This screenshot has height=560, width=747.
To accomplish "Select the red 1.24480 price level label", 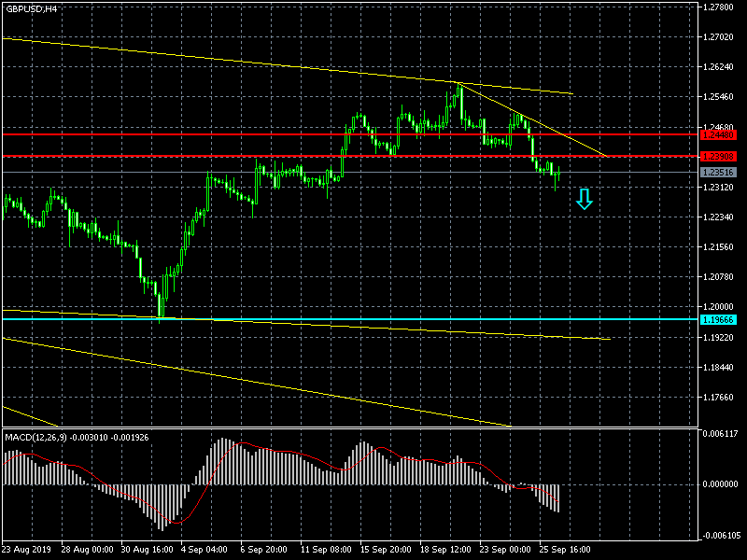I will coord(718,134).
